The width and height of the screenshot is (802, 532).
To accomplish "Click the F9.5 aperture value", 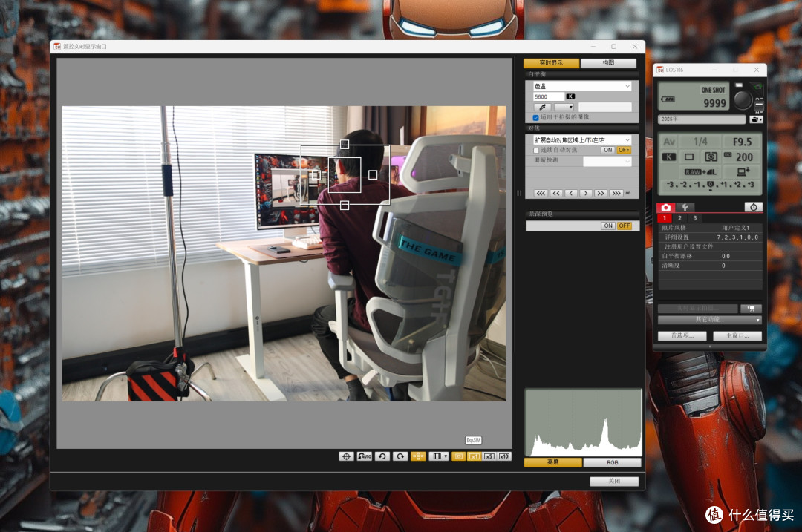I will click(x=742, y=142).
